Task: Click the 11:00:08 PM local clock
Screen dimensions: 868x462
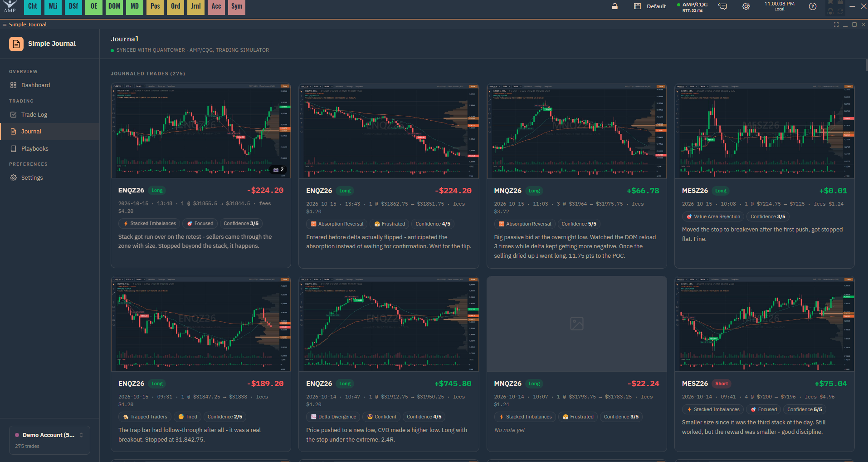Action: point(779,6)
